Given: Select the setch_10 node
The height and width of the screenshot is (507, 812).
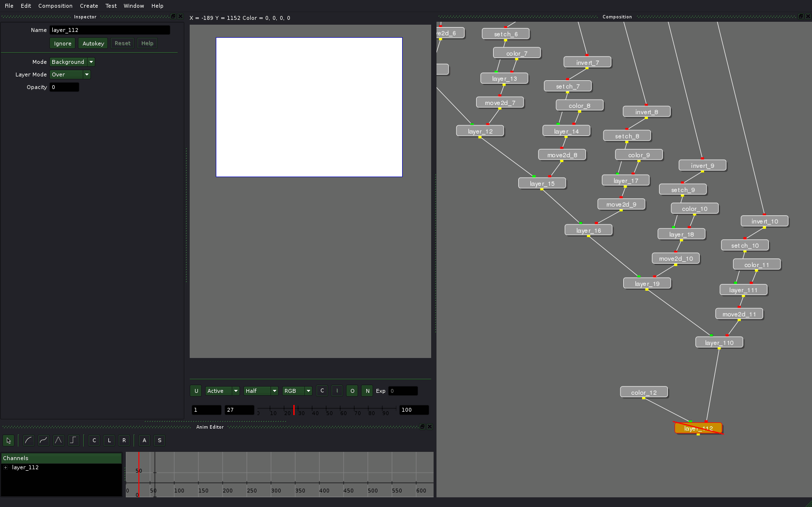Looking at the screenshot, I should 745,245.
